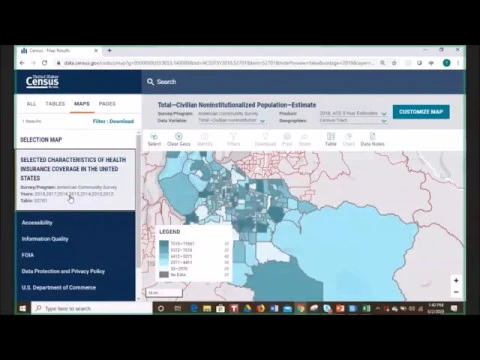Click the Select tool in map toolbar
This screenshot has height=360, width=480.
(x=154, y=139)
